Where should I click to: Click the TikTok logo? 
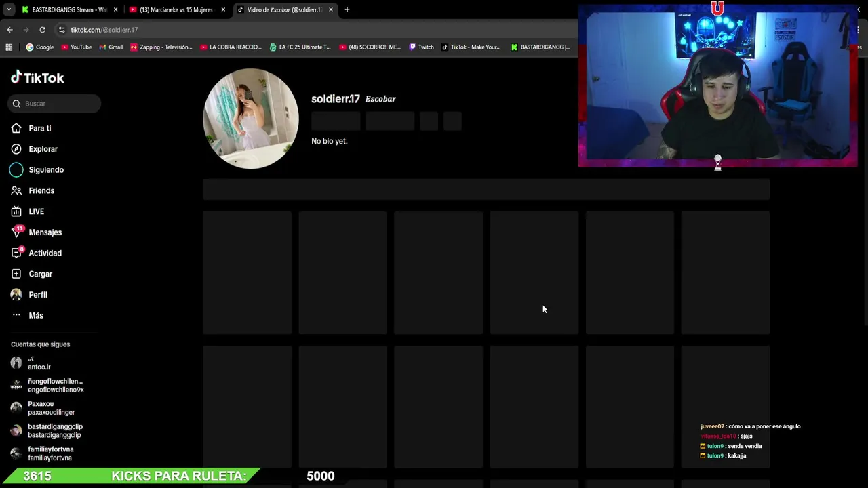click(37, 77)
